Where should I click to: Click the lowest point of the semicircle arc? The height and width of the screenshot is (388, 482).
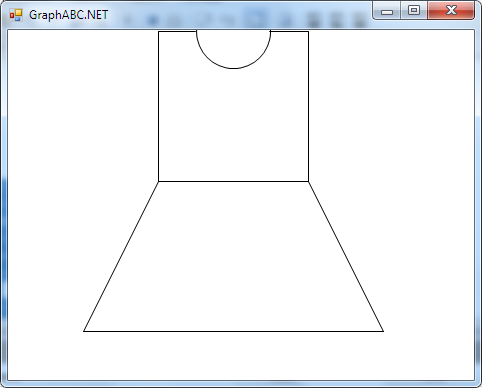pos(233,69)
